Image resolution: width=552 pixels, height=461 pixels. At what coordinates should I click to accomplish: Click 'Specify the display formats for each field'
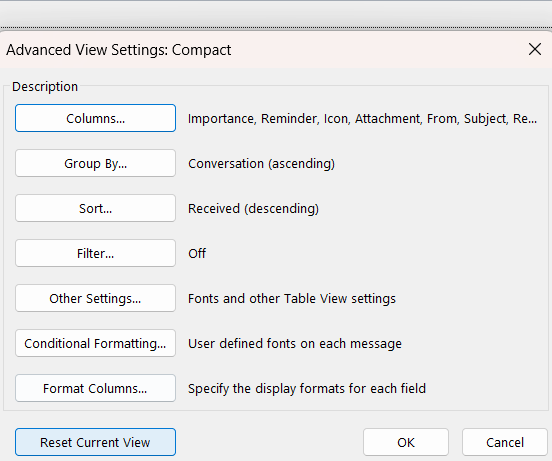307,389
